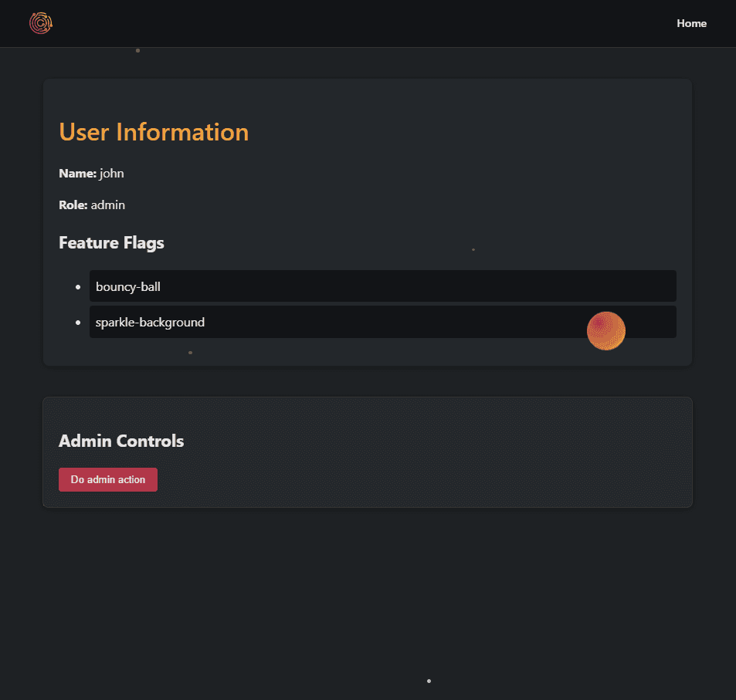Click the sparkle dot under the feature flag list
The image size is (736, 700).
point(190,352)
